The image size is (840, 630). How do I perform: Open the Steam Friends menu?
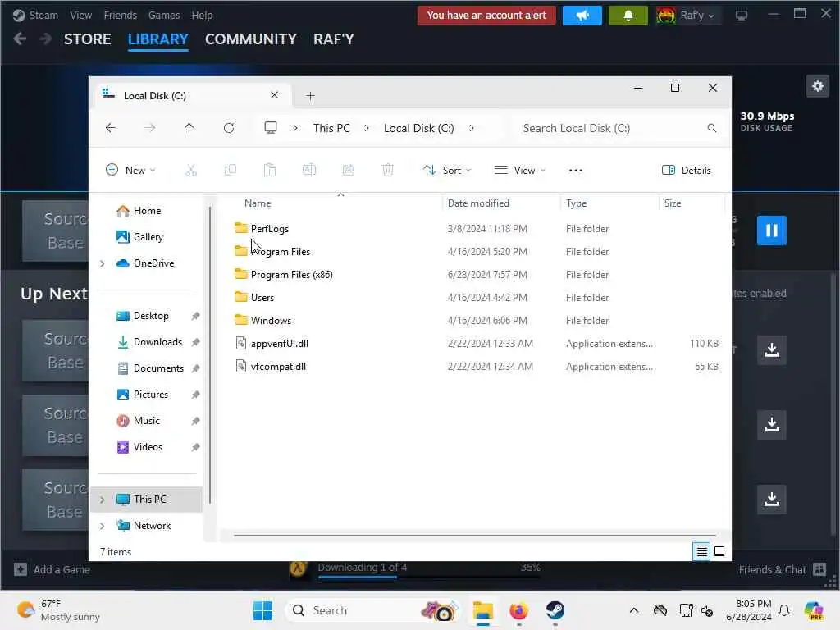121,16
